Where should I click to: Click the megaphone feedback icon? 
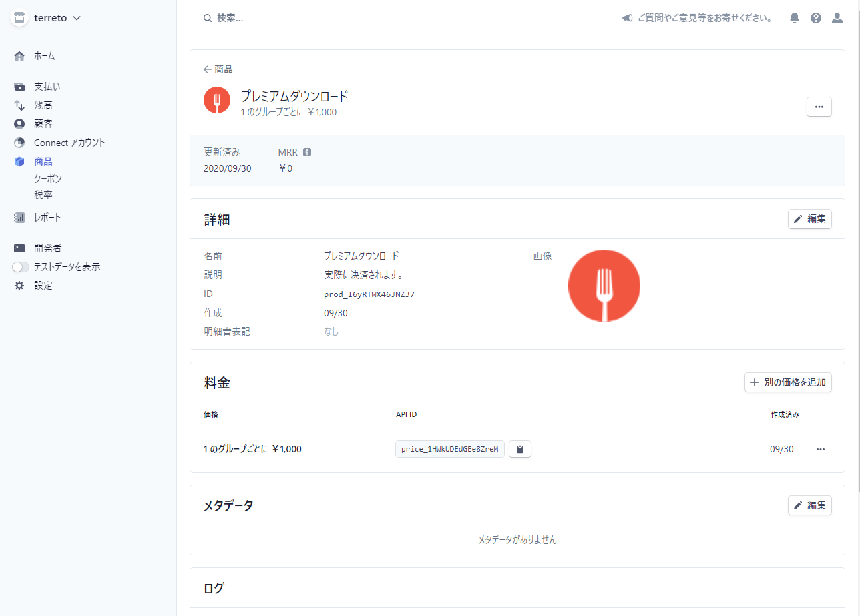[627, 18]
